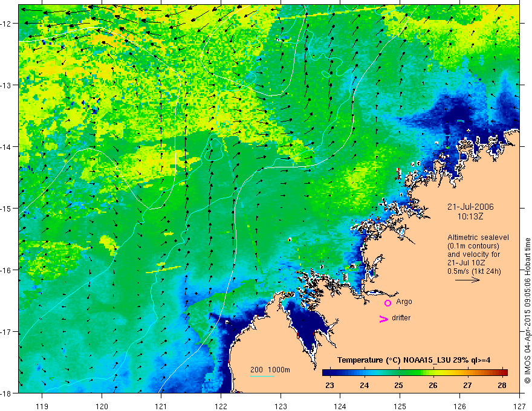532x411 pixels.
Task: Click the latitude axis label '-14'
Action: tap(7, 147)
